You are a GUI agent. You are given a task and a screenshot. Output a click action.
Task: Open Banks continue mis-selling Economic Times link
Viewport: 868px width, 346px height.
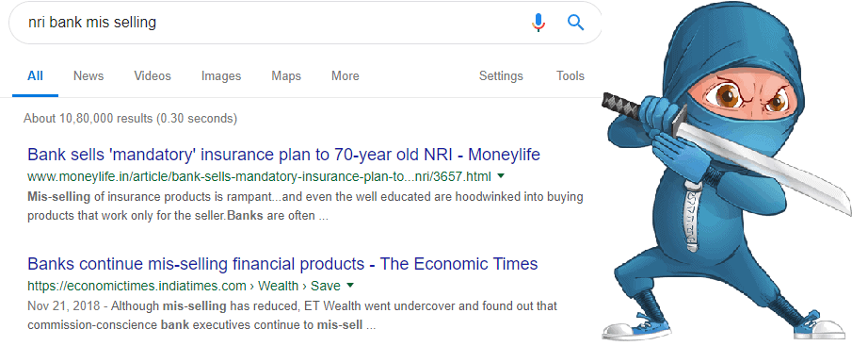click(282, 263)
